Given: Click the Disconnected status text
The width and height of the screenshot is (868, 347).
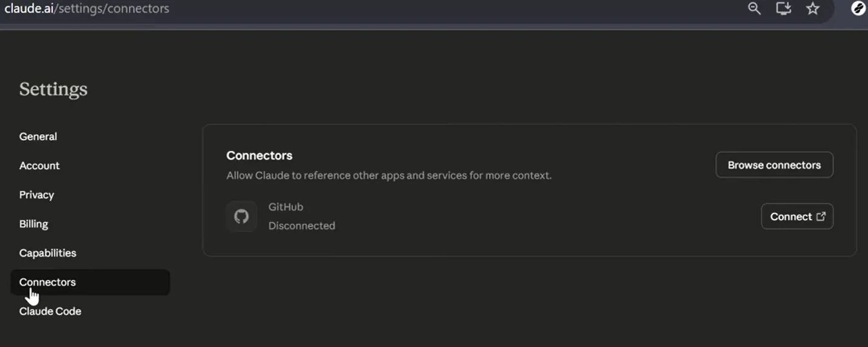Looking at the screenshot, I should [302, 226].
